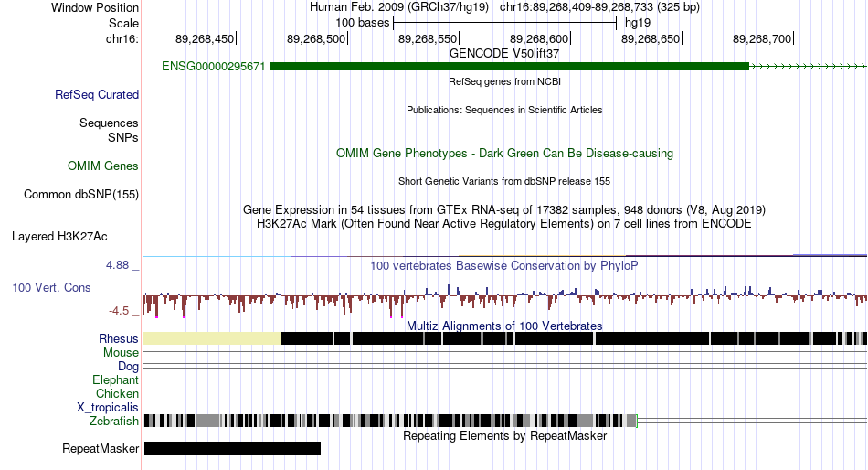Click the chr16: ruler label
The height and width of the screenshot is (470, 868).
pos(122,38)
